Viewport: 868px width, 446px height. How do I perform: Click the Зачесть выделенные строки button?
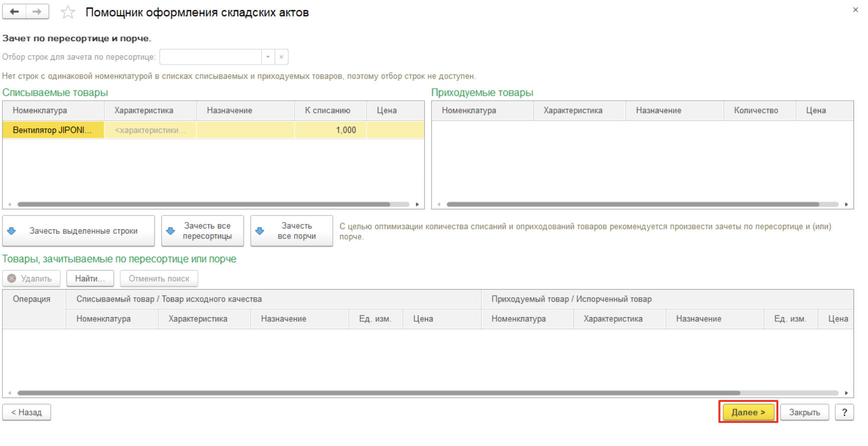79,231
